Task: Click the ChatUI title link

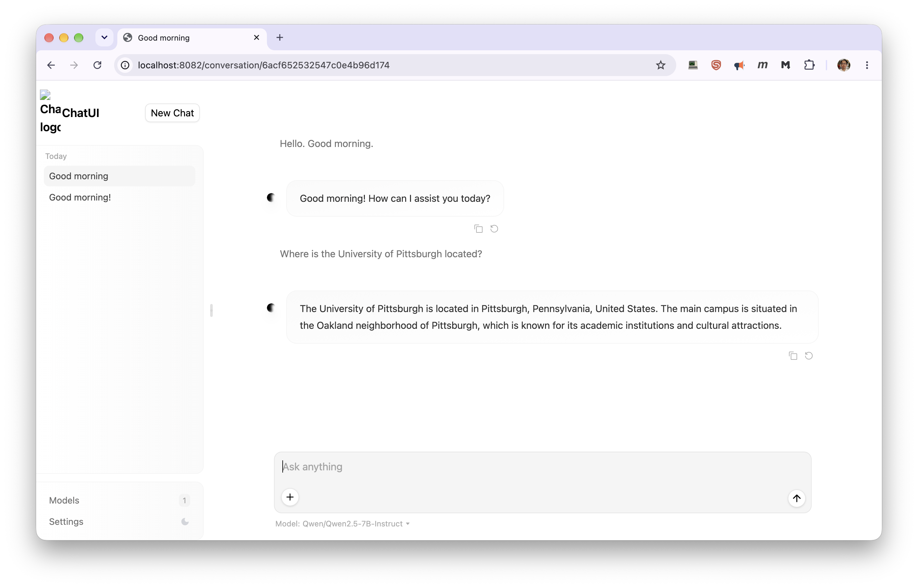Action: (81, 113)
